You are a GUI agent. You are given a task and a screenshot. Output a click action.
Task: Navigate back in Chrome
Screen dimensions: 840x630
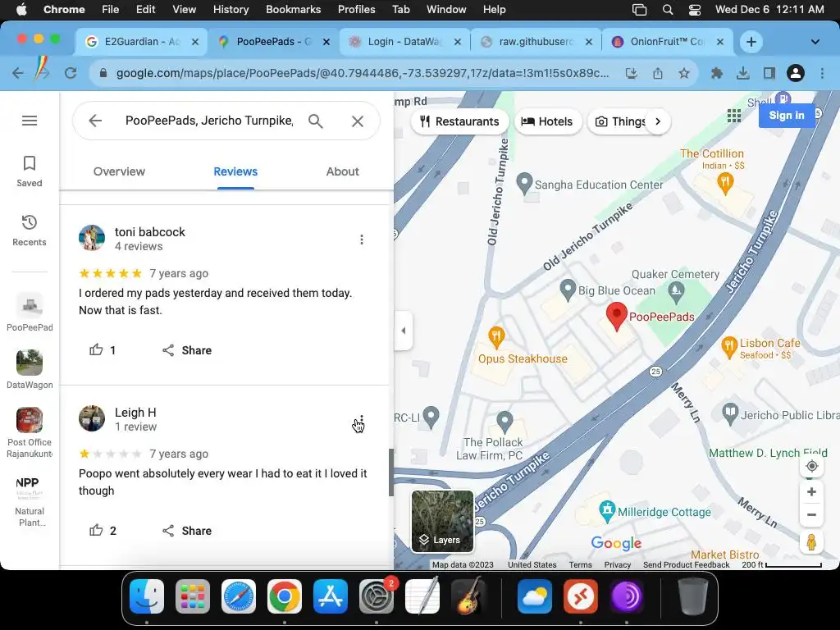coord(18,73)
